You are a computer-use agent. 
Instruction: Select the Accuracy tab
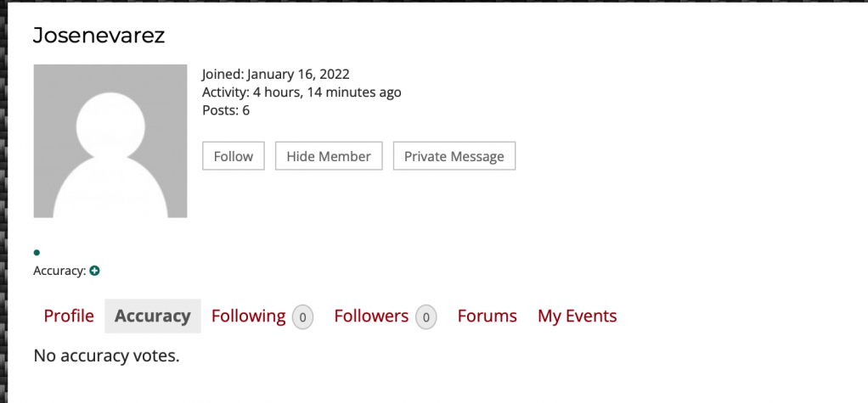tap(153, 316)
